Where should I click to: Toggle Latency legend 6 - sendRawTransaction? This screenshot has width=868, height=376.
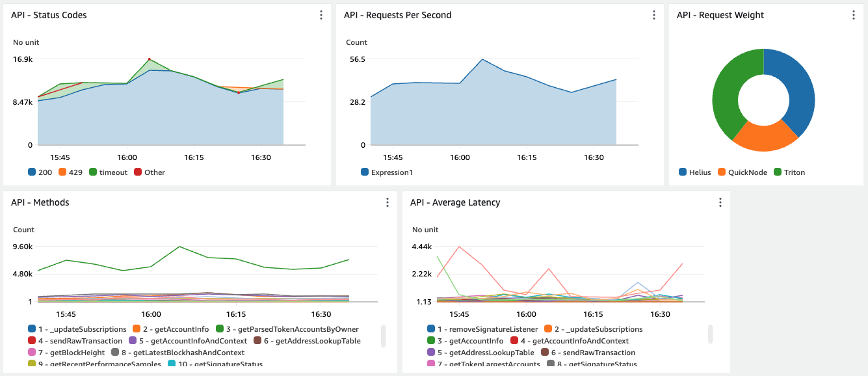pyautogui.click(x=588, y=353)
